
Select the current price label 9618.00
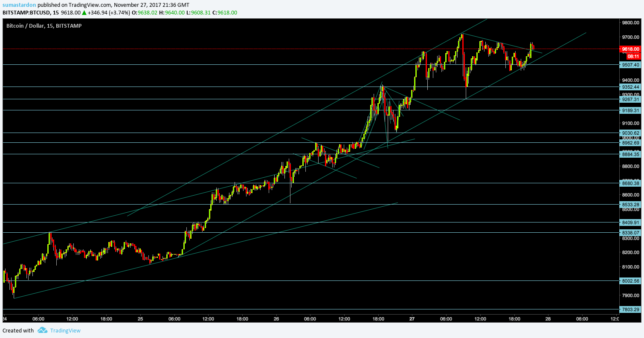click(630, 49)
